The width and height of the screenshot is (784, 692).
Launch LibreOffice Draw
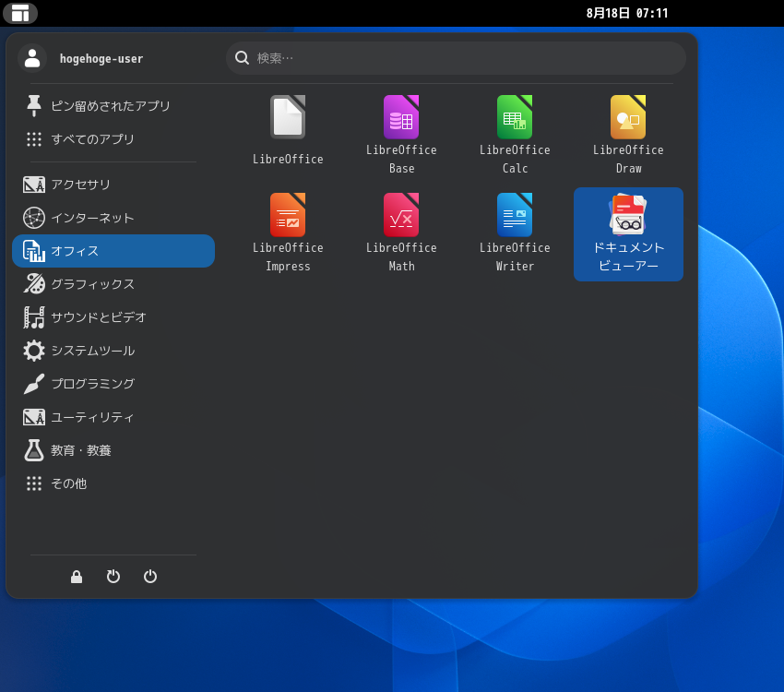[x=628, y=131]
